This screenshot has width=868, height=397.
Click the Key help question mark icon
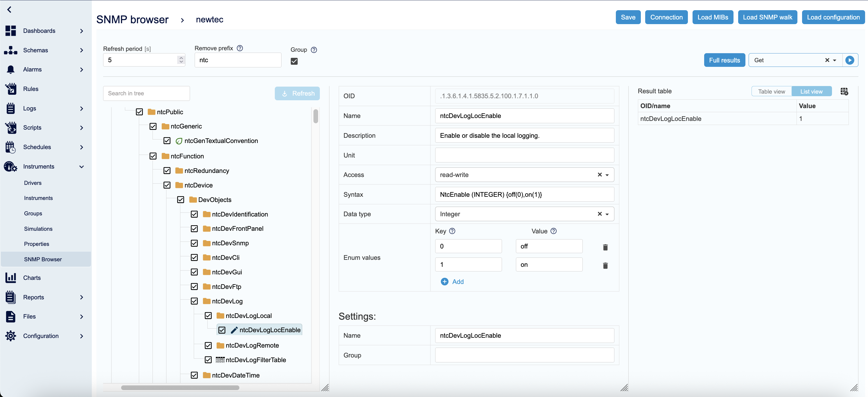[452, 231]
